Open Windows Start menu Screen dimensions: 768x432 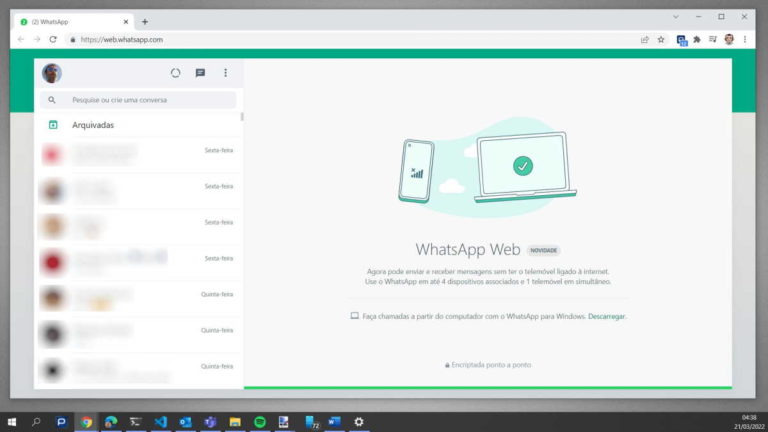tap(13, 422)
